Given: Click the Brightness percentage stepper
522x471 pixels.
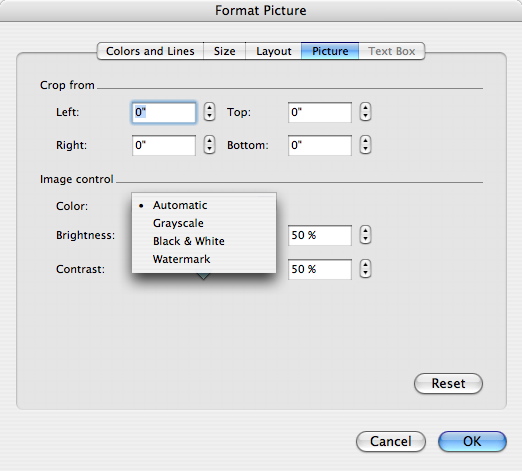Looking at the screenshot, I should [365, 235].
